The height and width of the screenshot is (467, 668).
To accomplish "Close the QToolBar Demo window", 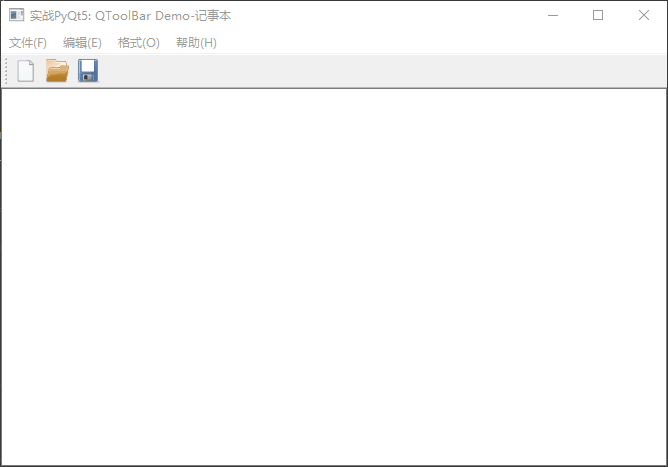I will pos(644,15).
